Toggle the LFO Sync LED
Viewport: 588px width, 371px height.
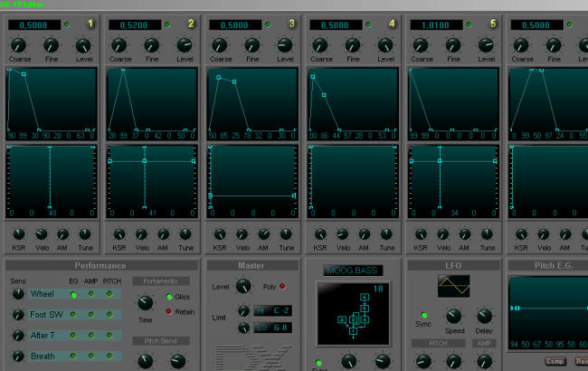pyautogui.click(x=424, y=315)
